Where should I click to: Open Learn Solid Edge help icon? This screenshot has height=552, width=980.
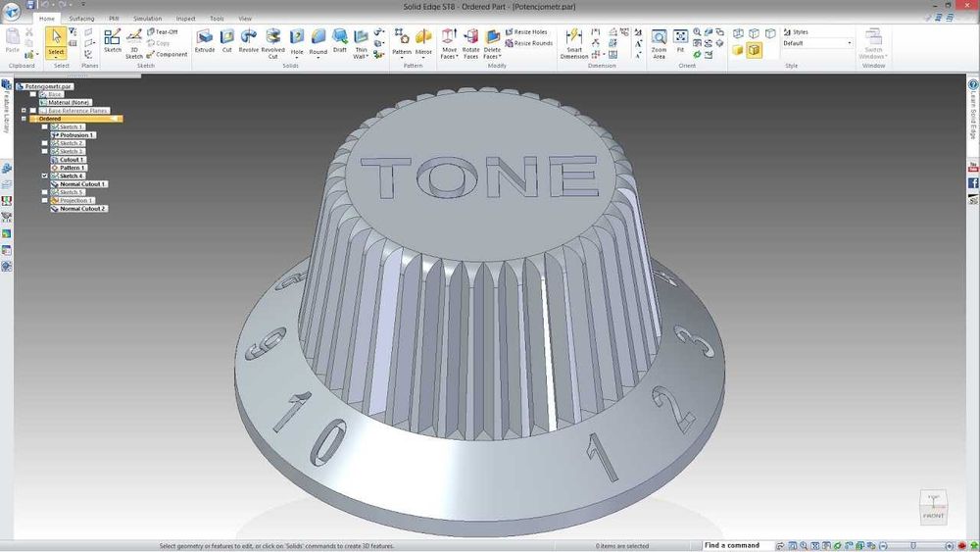(973, 84)
